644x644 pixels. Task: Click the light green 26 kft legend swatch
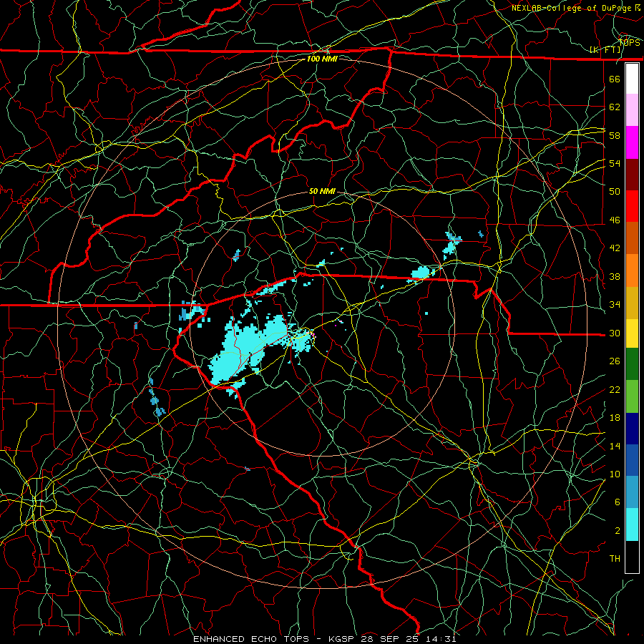(632, 396)
